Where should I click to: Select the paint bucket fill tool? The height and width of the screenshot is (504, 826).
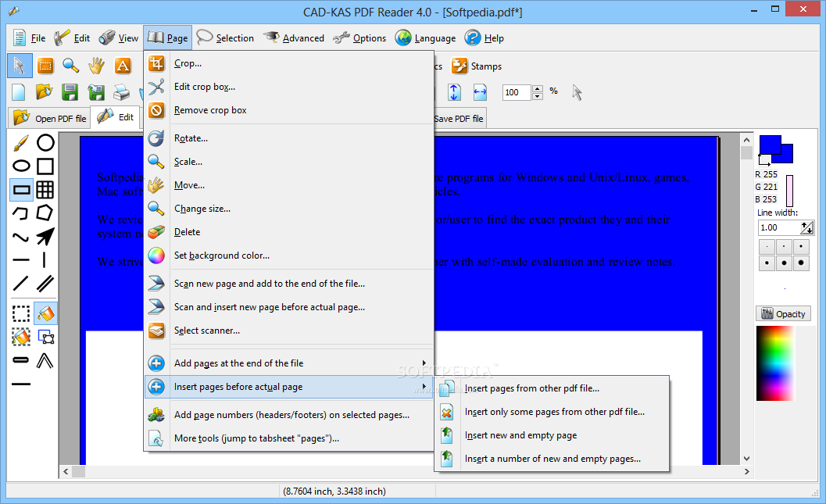point(45,314)
